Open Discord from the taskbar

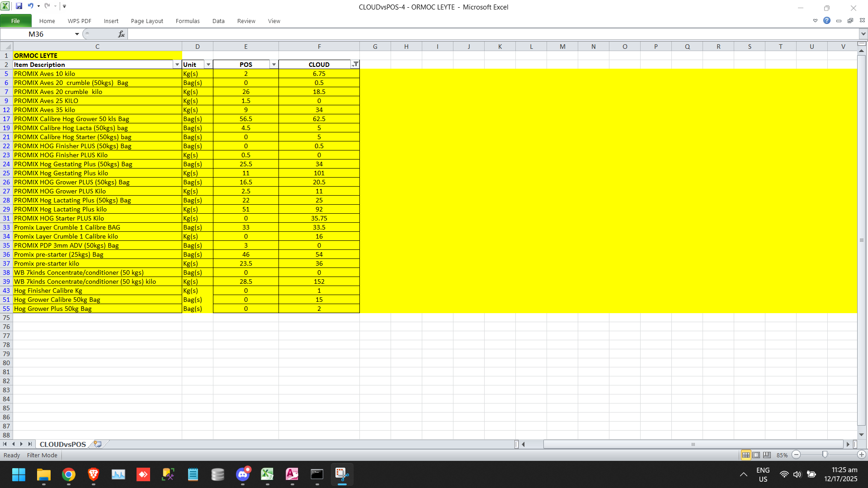coord(243,474)
